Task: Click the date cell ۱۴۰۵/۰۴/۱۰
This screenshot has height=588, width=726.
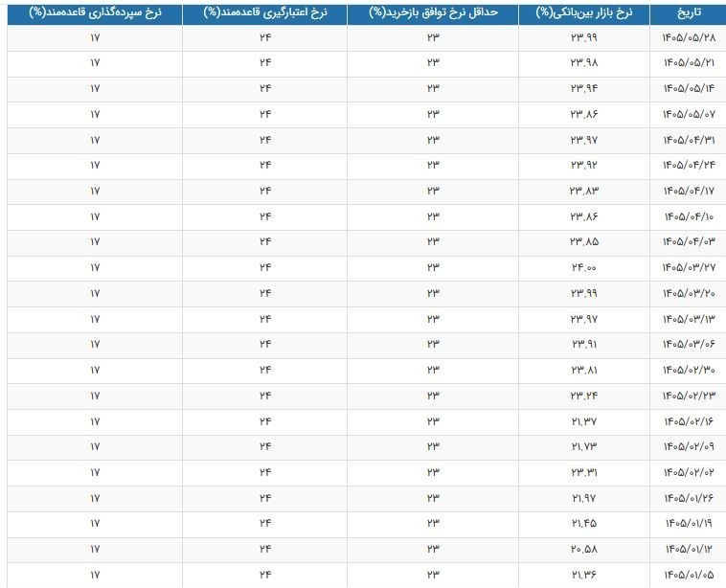Action: (x=688, y=216)
